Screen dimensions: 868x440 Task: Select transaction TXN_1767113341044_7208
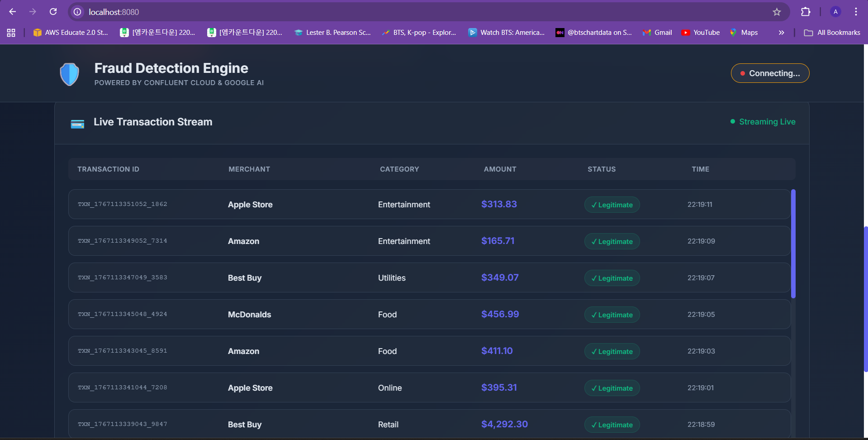tap(429, 387)
